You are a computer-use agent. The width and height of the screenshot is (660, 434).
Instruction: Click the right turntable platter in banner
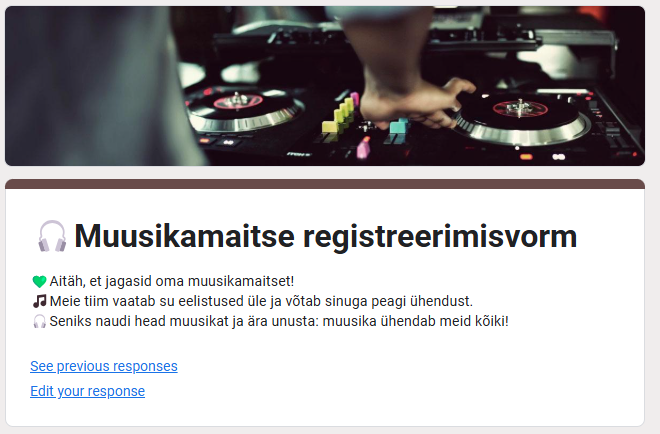520,118
